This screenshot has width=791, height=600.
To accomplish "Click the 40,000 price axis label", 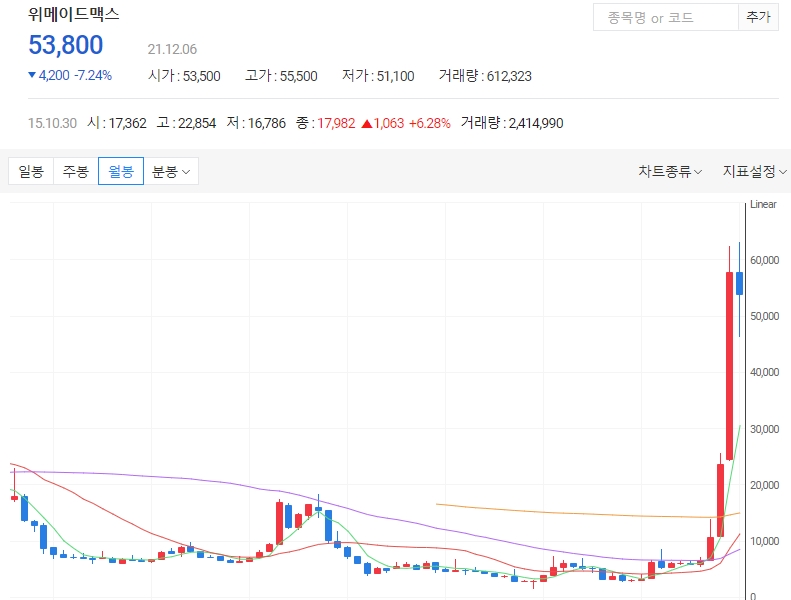I will tap(765, 372).
